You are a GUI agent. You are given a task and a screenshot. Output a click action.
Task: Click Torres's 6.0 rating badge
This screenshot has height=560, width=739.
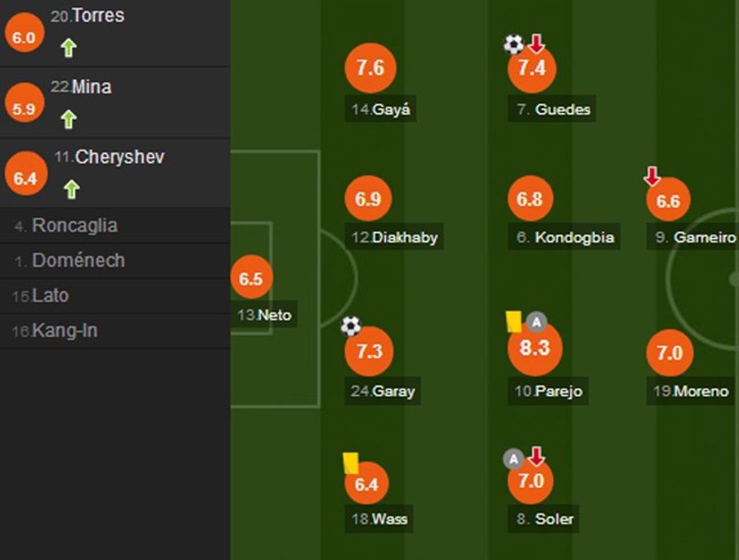(x=24, y=37)
